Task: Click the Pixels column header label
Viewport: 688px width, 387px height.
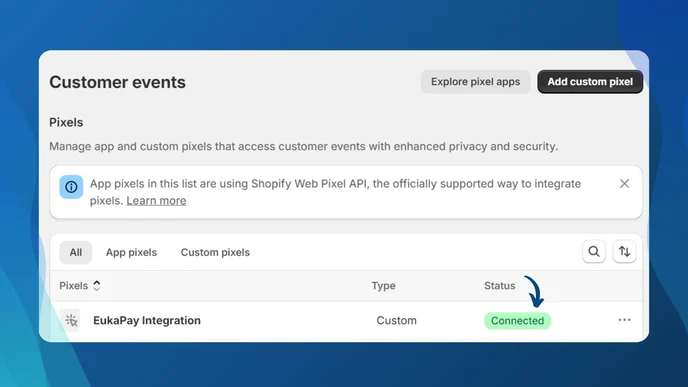Action: (73, 286)
